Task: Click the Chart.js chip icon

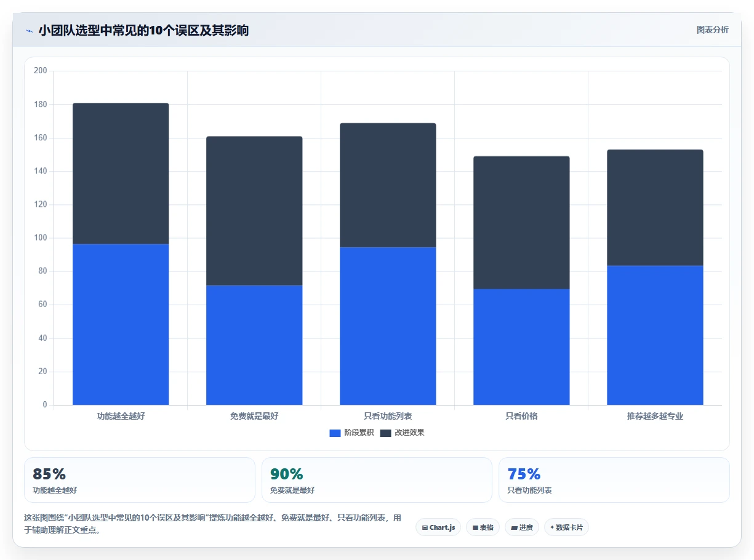Action: pos(425,528)
